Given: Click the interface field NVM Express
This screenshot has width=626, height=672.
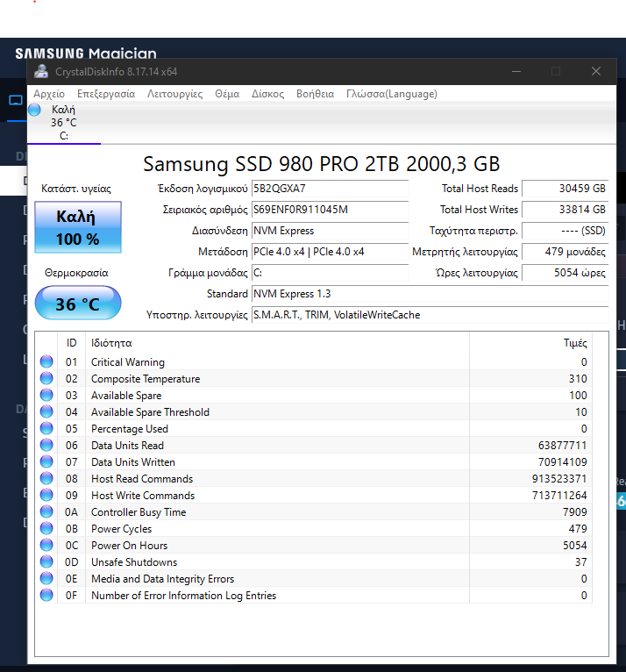Looking at the screenshot, I should point(331,231).
